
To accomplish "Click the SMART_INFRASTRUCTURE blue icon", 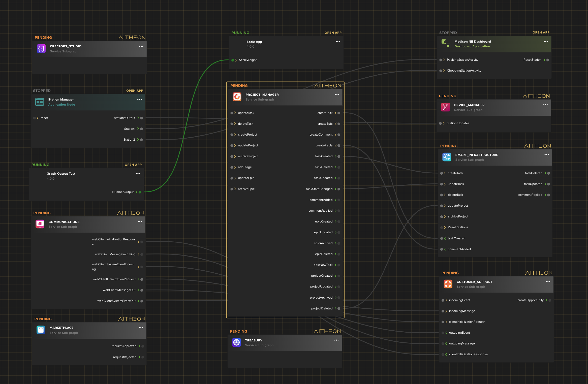I will [447, 157].
